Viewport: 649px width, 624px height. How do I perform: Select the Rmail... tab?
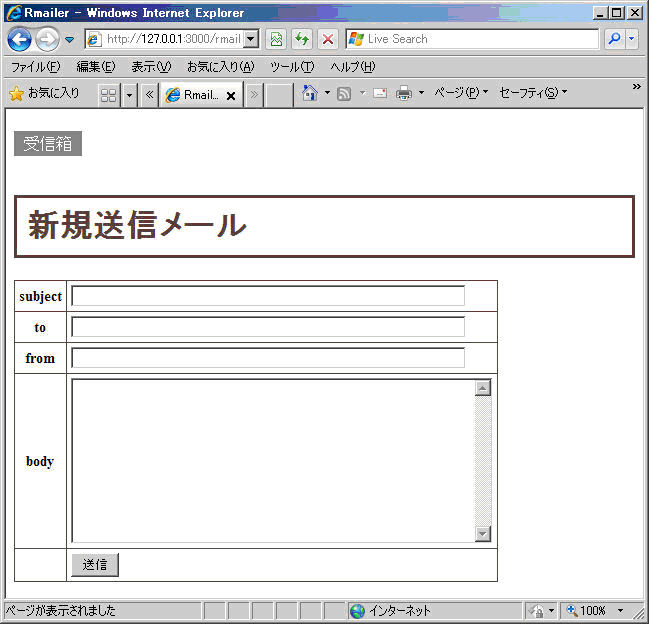pyautogui.click(x=201, y=95)
